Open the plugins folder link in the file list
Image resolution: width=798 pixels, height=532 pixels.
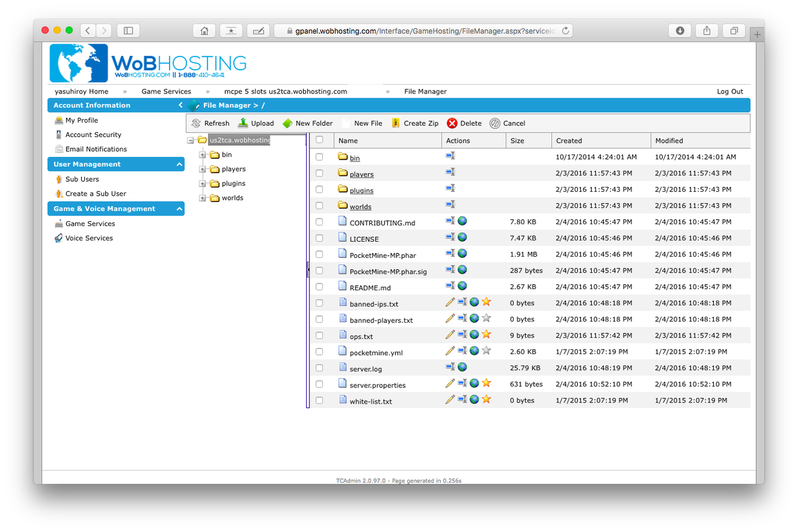tap(362, 191)
